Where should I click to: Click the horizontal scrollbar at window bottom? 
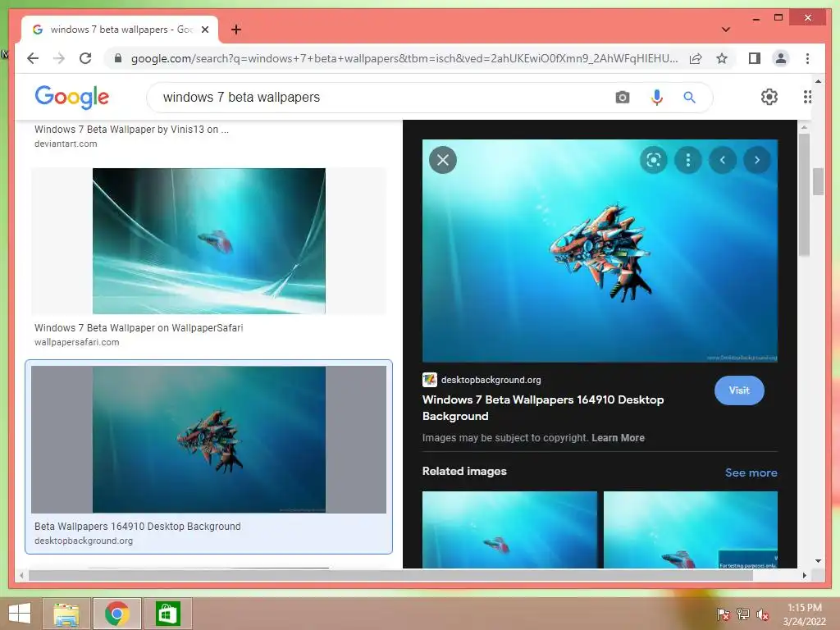(391, 575)
